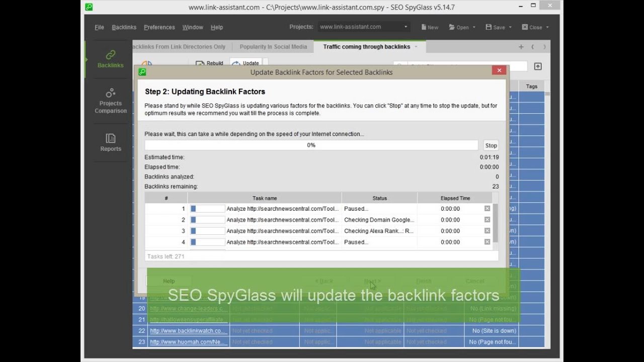Image resolution: width=644 pixels, height=362 pixels.
Task: Click the Rebuild toolbar button
Action: 209,63
